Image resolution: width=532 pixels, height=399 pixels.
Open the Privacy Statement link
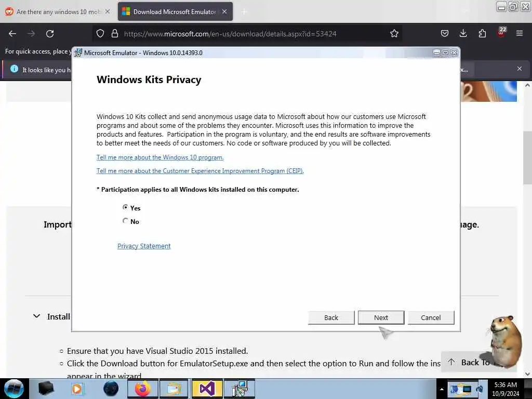[x=144, y=246]
